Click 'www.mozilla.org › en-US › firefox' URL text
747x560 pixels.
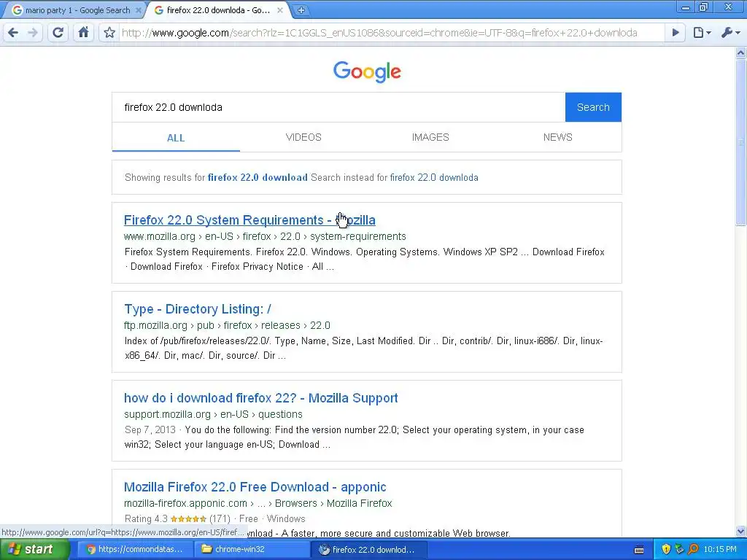coord(265,237)
